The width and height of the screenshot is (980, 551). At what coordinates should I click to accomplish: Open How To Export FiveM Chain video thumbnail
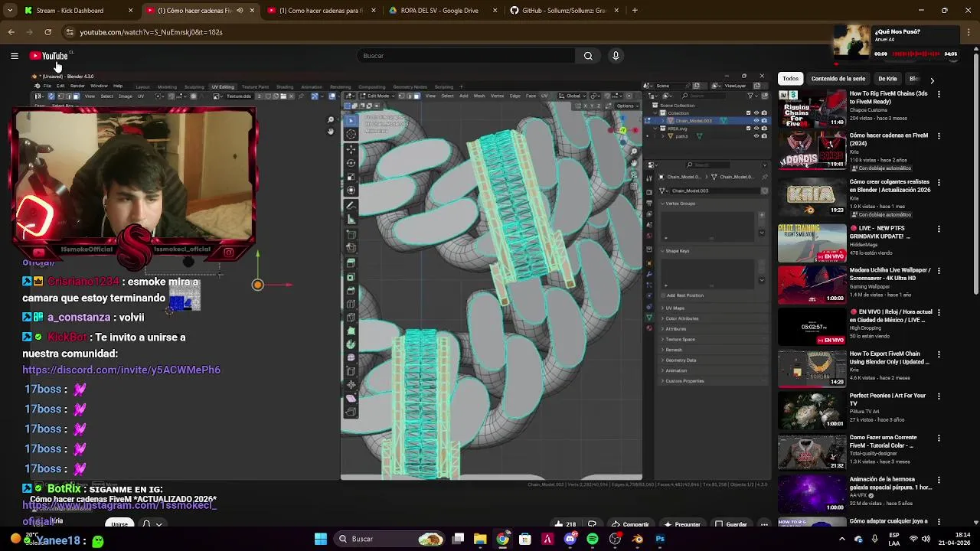[812, 369]
